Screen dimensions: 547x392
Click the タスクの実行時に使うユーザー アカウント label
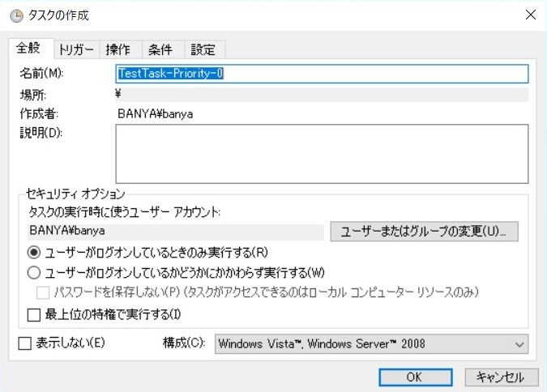(124, 211)
